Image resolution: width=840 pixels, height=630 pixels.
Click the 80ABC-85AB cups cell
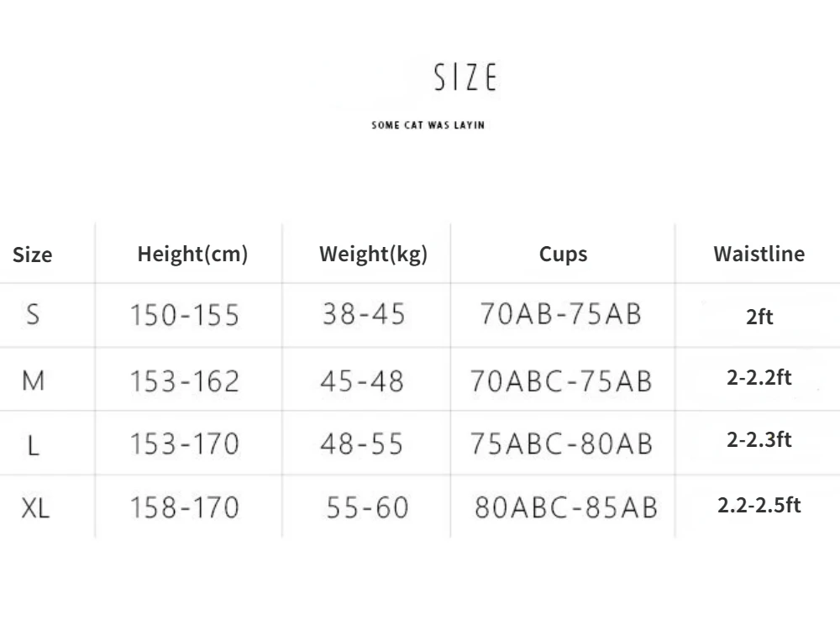coord(565,507)
